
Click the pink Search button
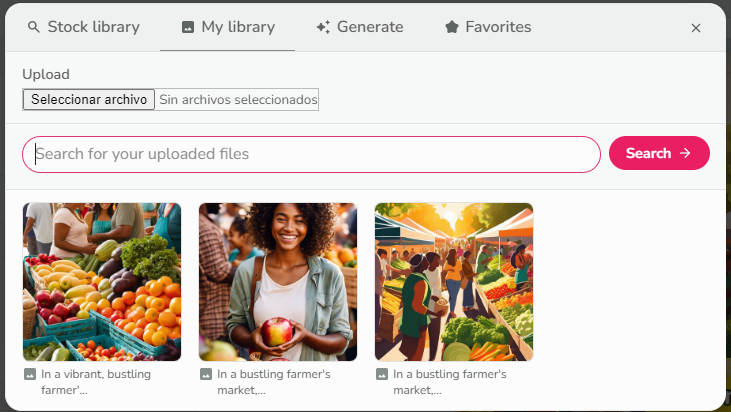(x=659, y=153)
